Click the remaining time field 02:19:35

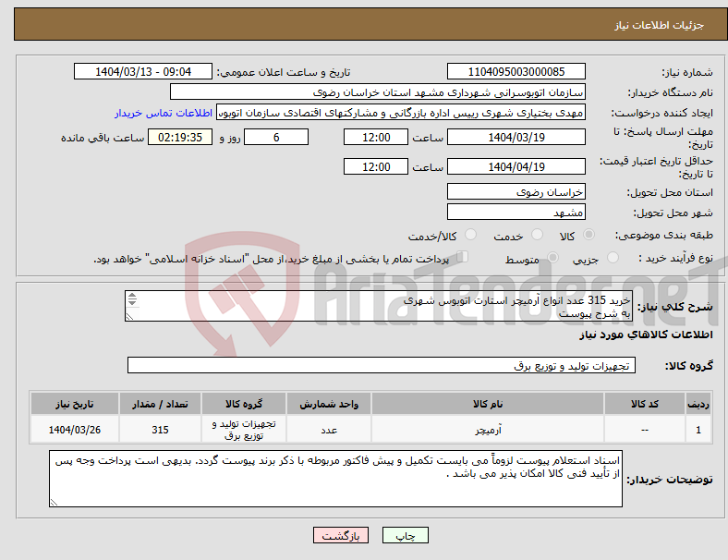(x=180, y=138)
